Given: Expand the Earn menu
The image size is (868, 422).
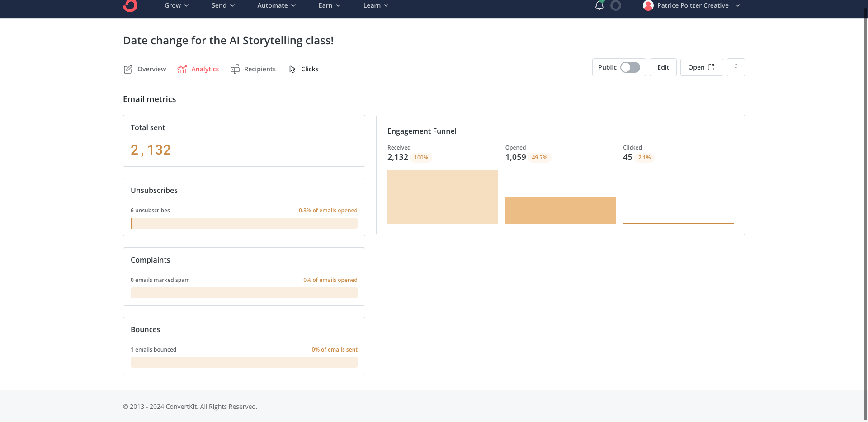Looking at the screenshot, I should point(329,5).
